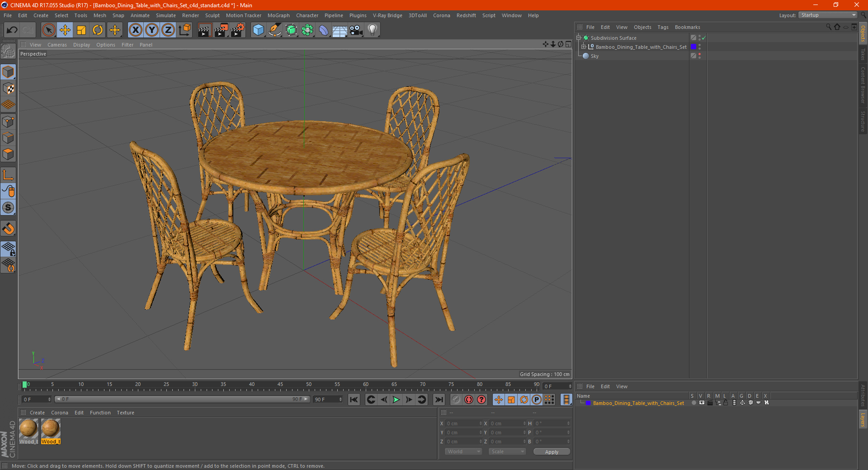The height and width of the screenshot is (470, 868).
Task: Click Bamboo set blue layer swatch
Action: click(693, 47)
